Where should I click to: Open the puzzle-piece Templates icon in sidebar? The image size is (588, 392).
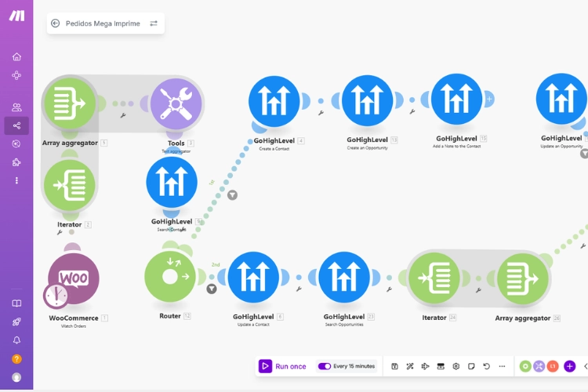point(16,162)
